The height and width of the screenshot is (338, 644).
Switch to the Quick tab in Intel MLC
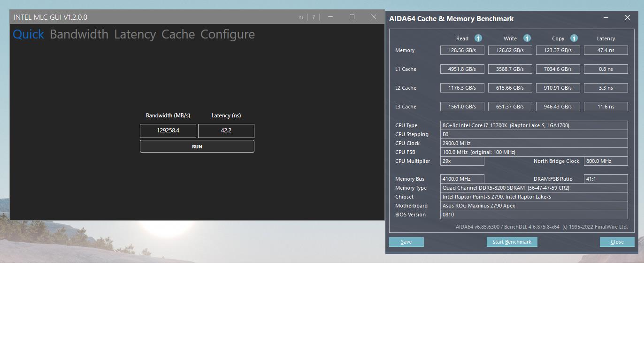point(28,34)
